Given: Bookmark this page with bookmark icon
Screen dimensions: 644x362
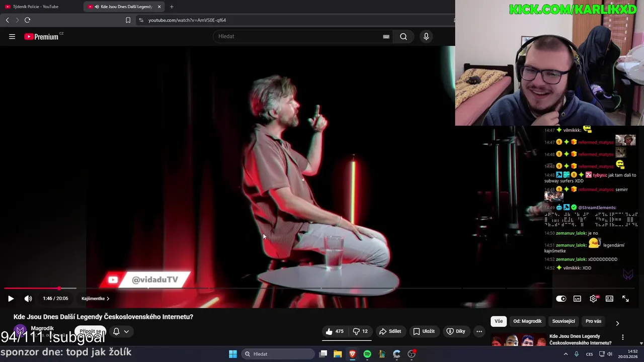Looking at the screenshot, I should 128,20.
